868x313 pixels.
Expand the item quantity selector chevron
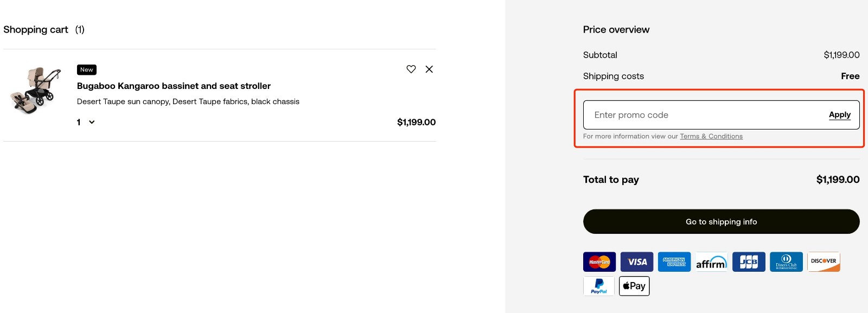(x=92, y=122)
